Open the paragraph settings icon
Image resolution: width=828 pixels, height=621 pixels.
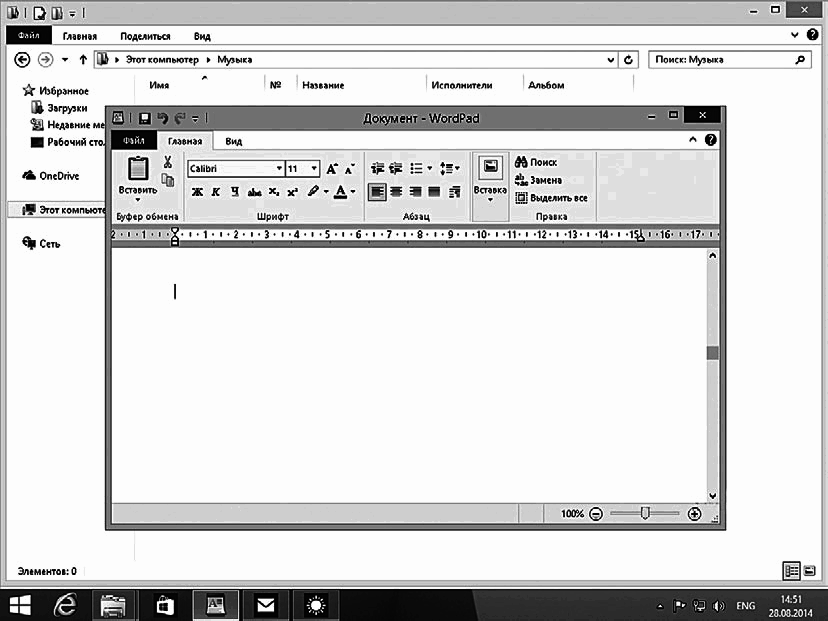pyautogui.click(x=454, y=192)
